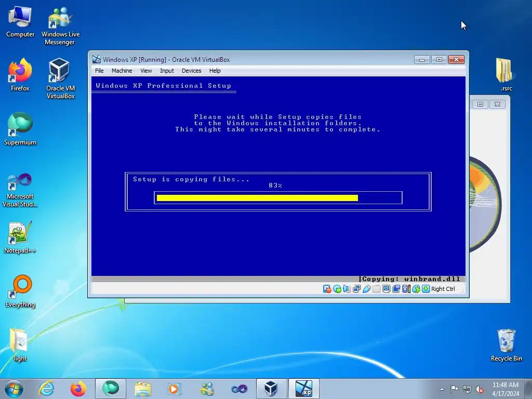Select the Supermium desktop shortcut
The image size is (532, 399).
coord(20,129)
